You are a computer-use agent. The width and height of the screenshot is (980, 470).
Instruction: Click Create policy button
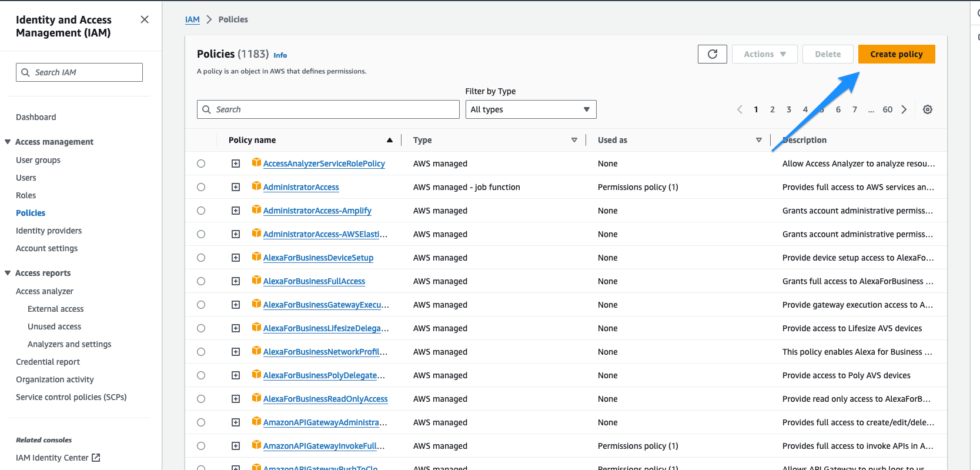[897, 54]
